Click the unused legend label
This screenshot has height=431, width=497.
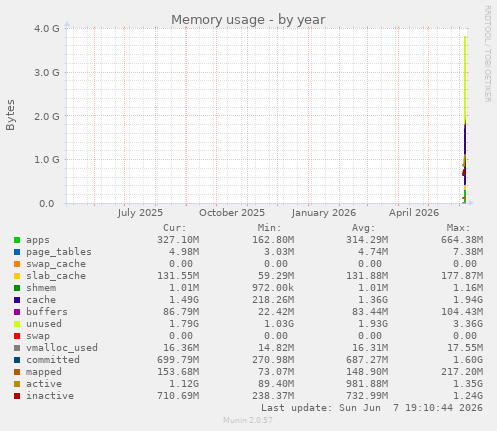tap(44, 324)
